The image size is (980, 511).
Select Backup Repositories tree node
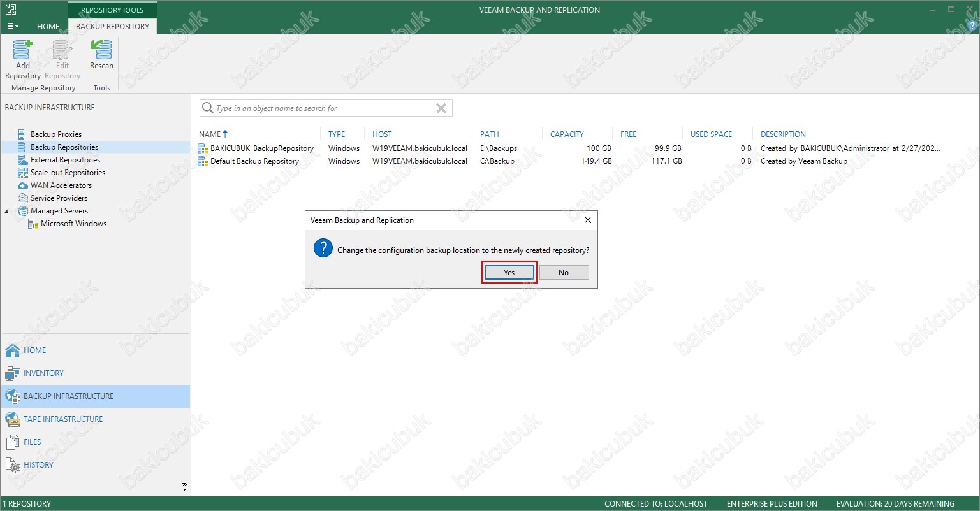point(64,147)
